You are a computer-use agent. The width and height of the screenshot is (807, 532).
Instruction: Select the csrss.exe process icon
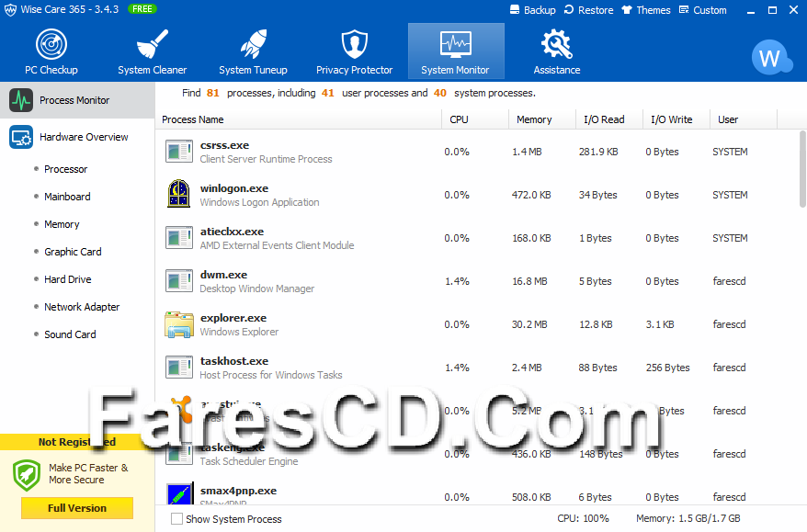(x=179, y=152)
